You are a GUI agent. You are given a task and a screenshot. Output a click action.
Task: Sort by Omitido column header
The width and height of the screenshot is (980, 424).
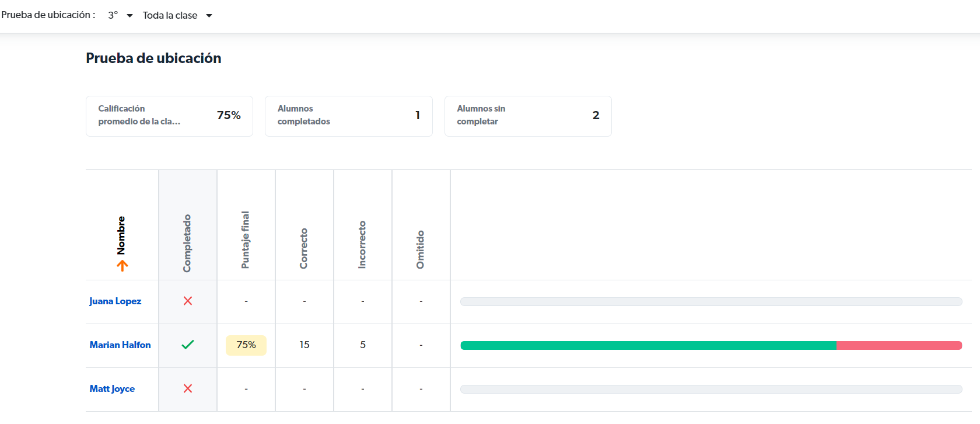tap(421, 249)
